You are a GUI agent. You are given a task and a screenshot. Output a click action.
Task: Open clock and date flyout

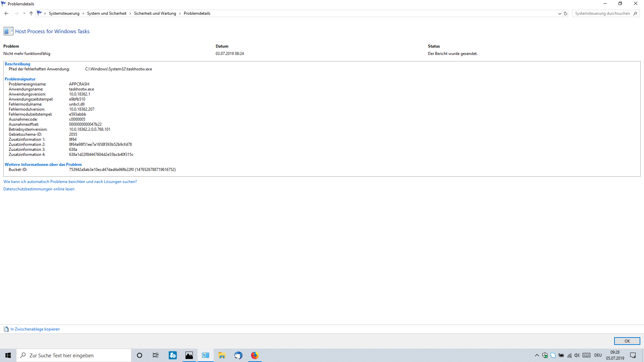[x=615, y=355]
